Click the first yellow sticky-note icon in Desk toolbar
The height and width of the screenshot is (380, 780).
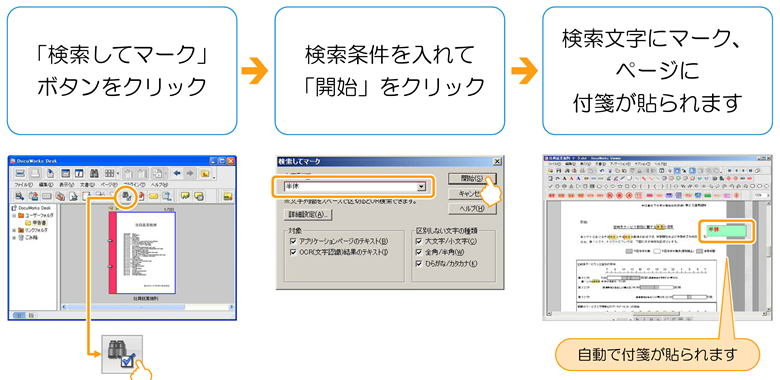[x=185, y=196]
